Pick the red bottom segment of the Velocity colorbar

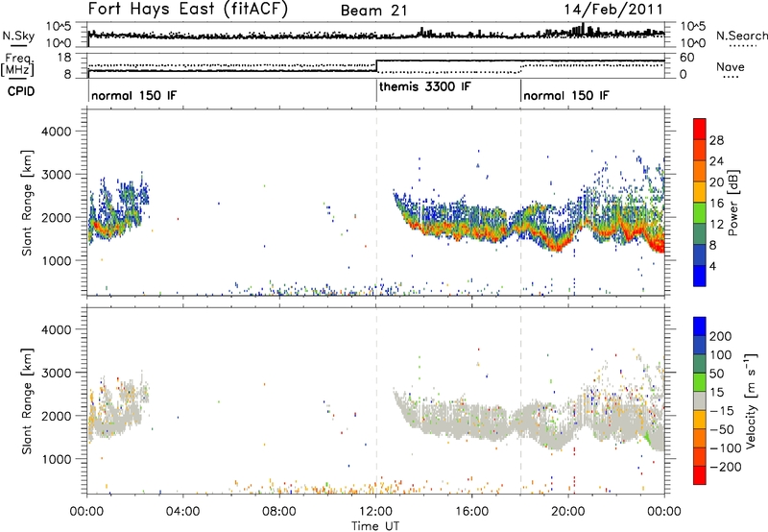[x=700, y=475]
